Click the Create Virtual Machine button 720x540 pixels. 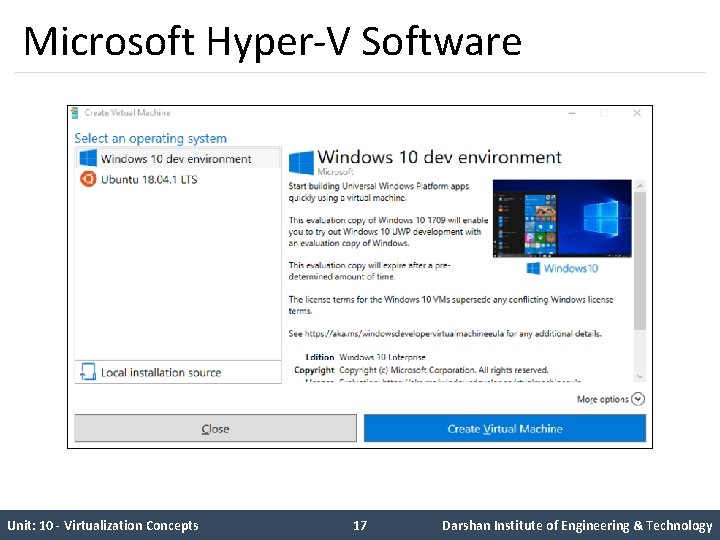(x=505, y=428)
